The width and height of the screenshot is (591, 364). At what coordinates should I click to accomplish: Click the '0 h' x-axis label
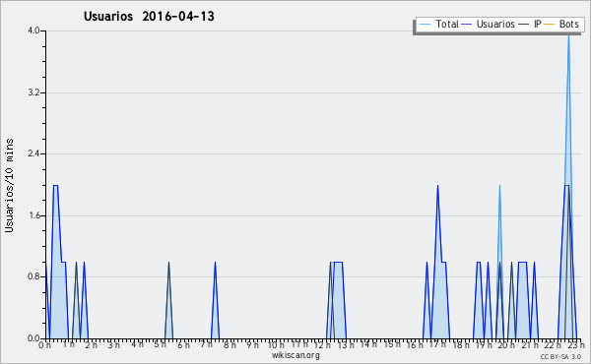(44, 345)
